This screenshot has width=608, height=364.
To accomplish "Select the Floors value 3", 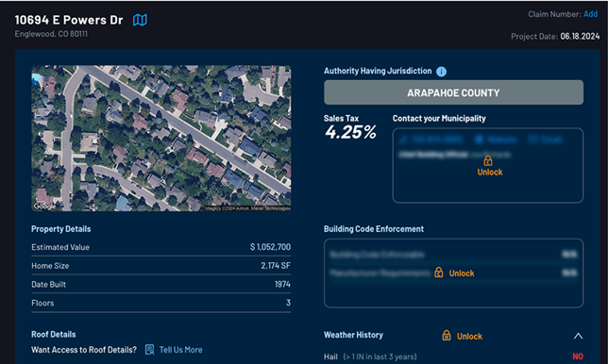I will point(288,303).
